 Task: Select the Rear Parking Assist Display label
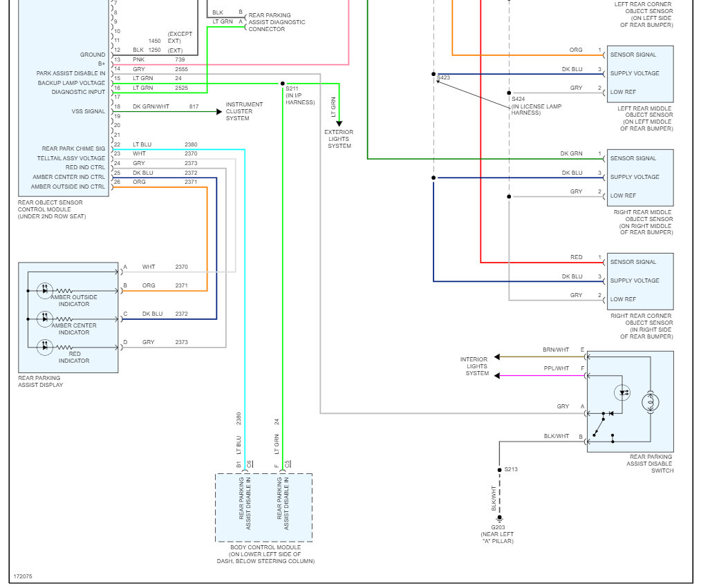click(40, 381)
